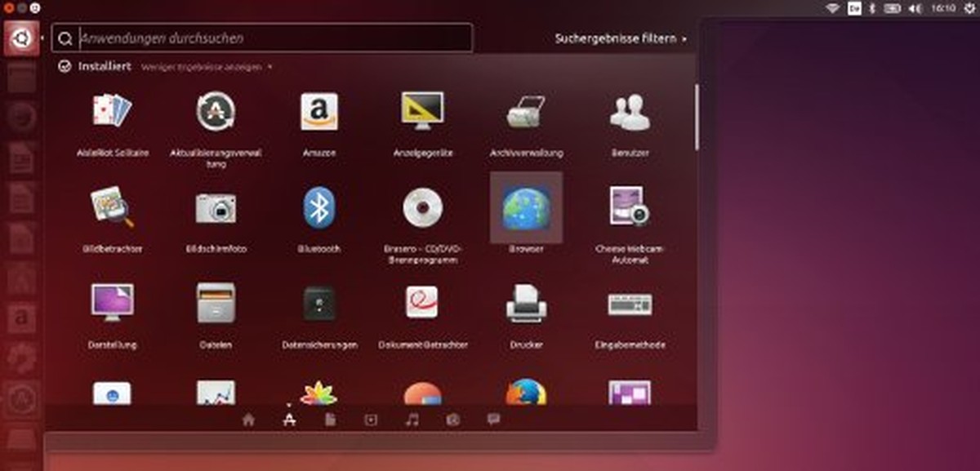Switch to the Music lens
Image resolution: width=980 pixels, height=471 pixels.
[412, 420]
